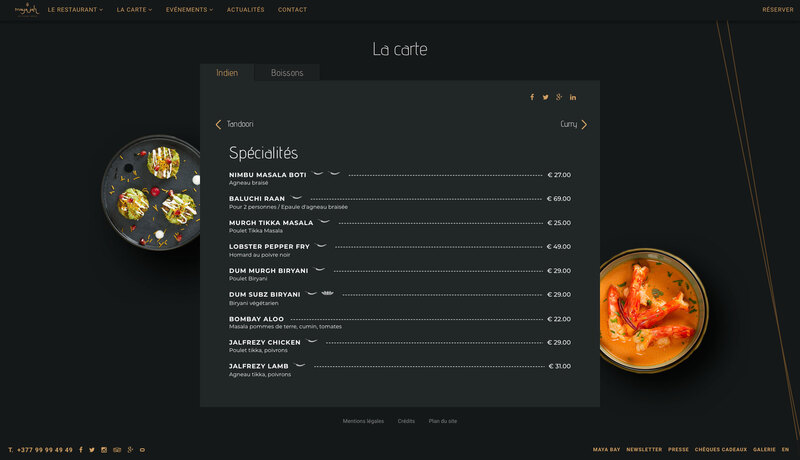The height and width of the screenshot is (460, 800).
Task: Share menu via Twitter icon in card
Action: pos(545,97)
